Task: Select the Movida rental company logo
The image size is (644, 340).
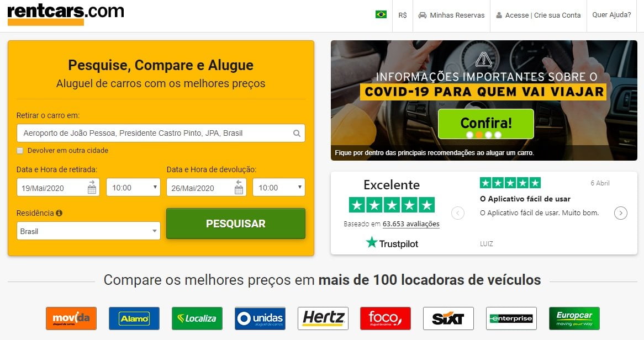Action: tap(71, 318)
